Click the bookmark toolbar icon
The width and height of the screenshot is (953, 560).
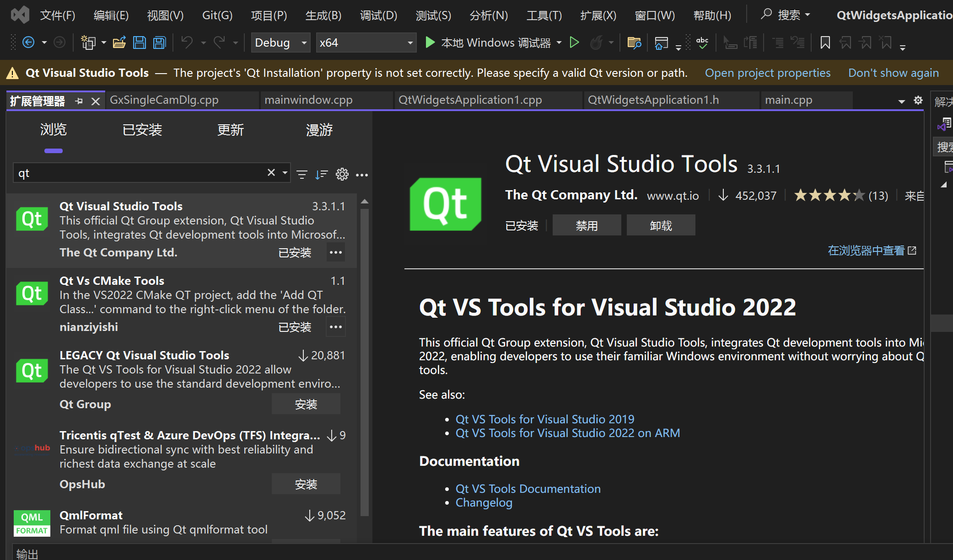click(825, 43)
